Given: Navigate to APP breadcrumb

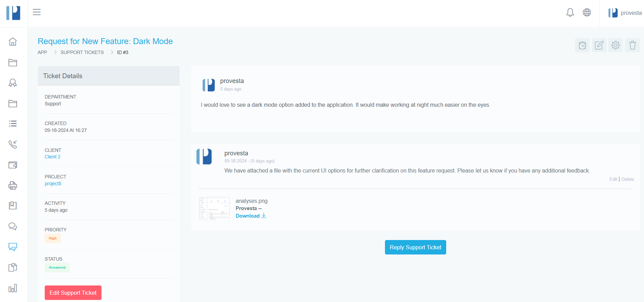Looking at the screenshot, I should [x=42, y=52].
